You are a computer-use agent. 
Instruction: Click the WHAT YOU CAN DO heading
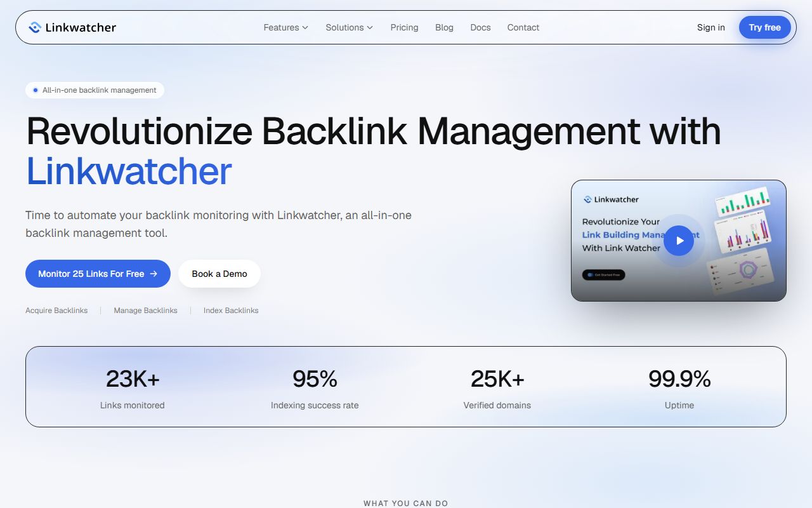click(x=406, y=504)
